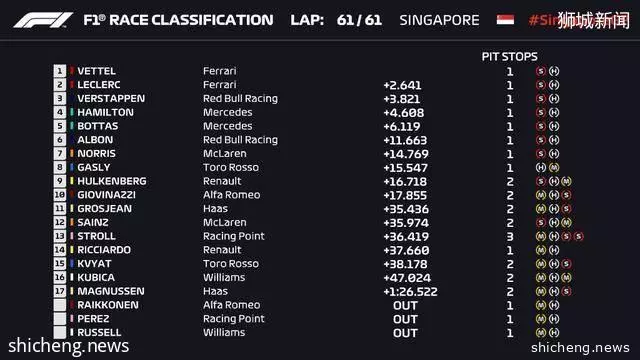
Task: Click OUT status for Perez
Action: pyautogui.click(x=405, y=319)
